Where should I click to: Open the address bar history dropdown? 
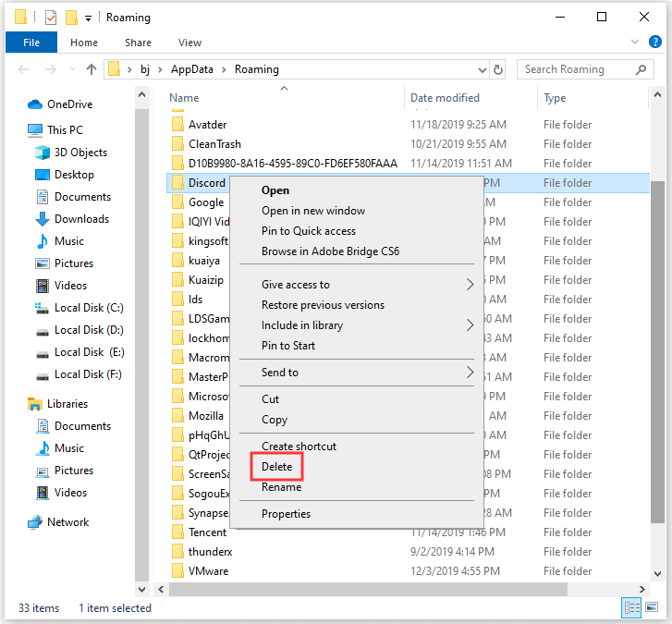tap(483, 69)
